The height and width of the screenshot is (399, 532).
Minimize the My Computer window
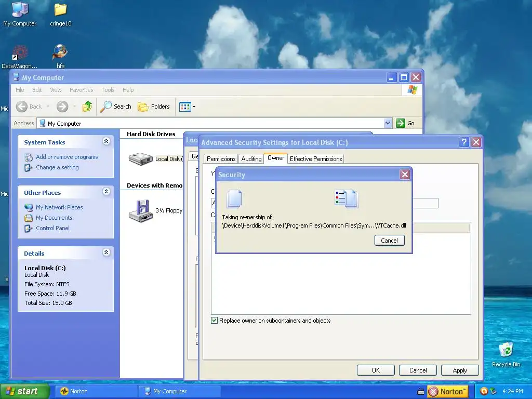392,77
